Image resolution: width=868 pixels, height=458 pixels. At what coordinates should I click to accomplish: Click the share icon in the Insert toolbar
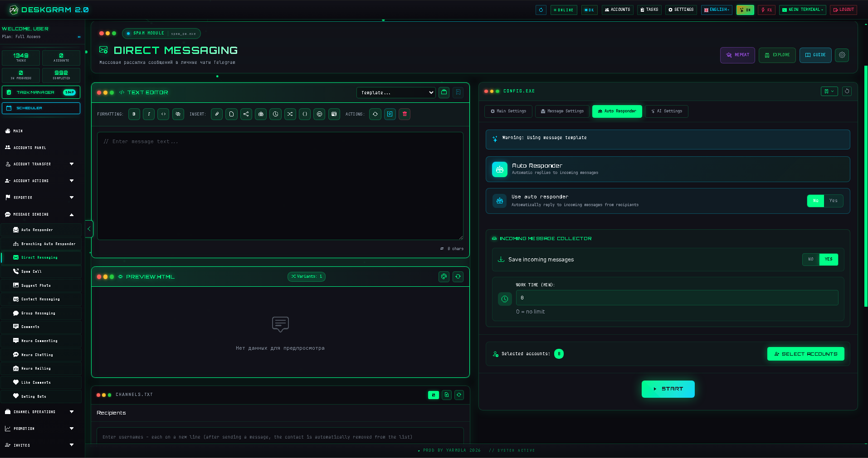coord(246,114)
